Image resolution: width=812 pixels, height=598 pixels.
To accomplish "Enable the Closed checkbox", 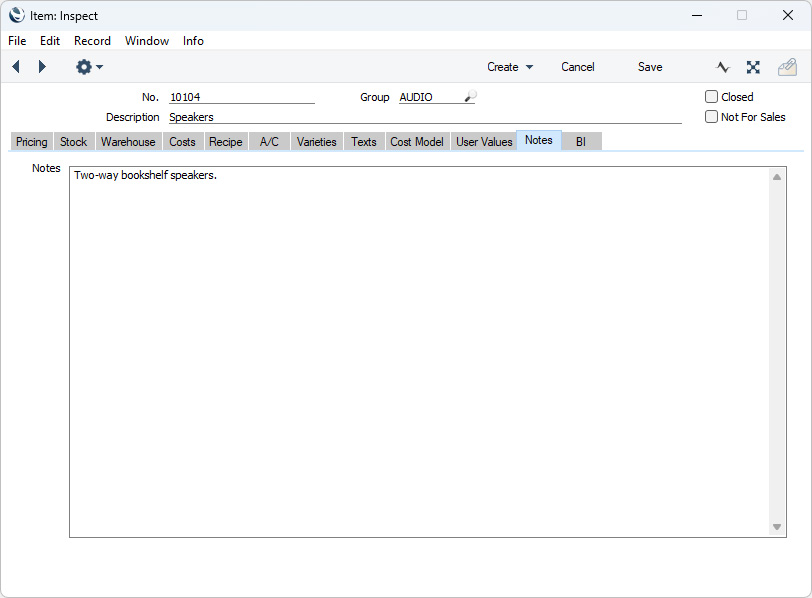I will 711,97.
